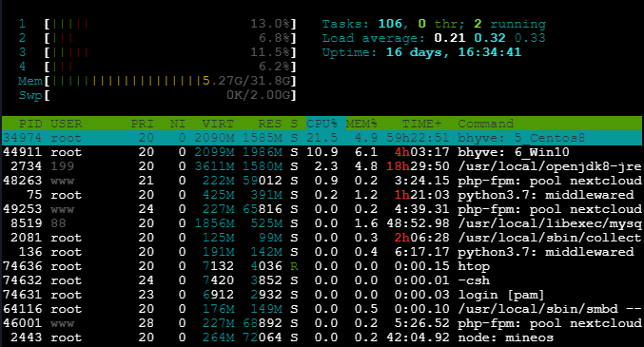Click the 3611M VIRT value
644x347 pixels.
pyautogui.click(x=214, y=166)
